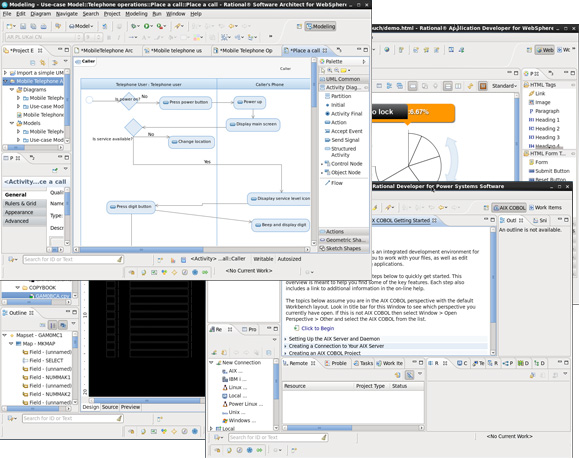Select Field - NUMMAK1 in Outline

[x=47, y=378]
